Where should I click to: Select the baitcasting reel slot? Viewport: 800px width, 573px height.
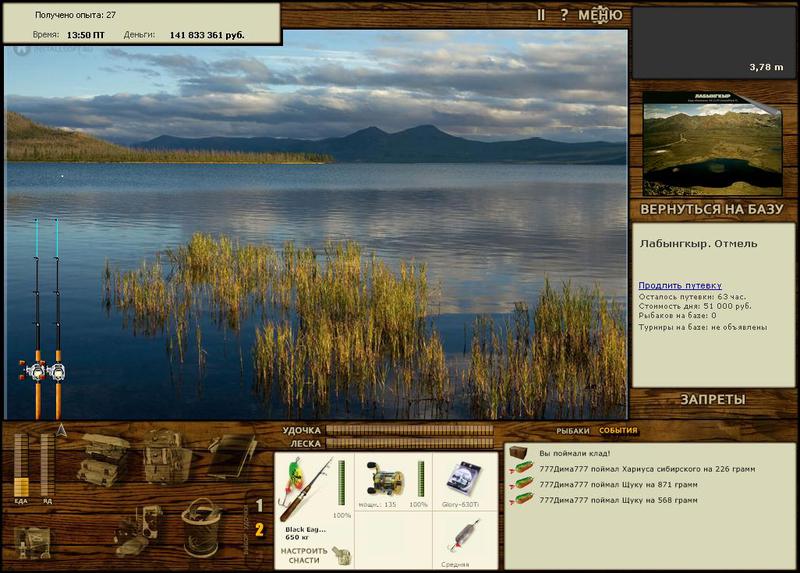point(393,481)
